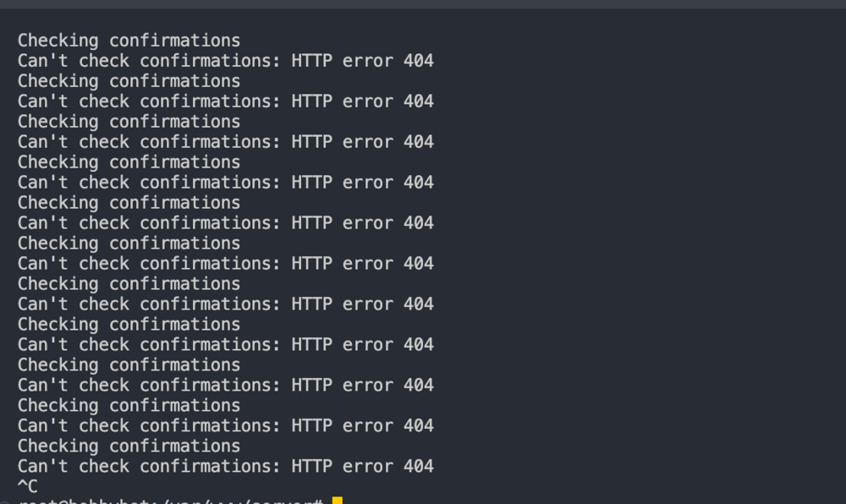Click "404" in the last error line

(419, 466)
